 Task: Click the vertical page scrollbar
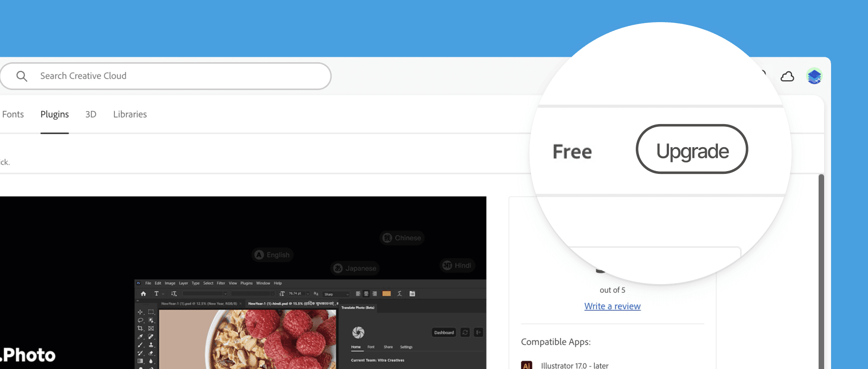821,271
